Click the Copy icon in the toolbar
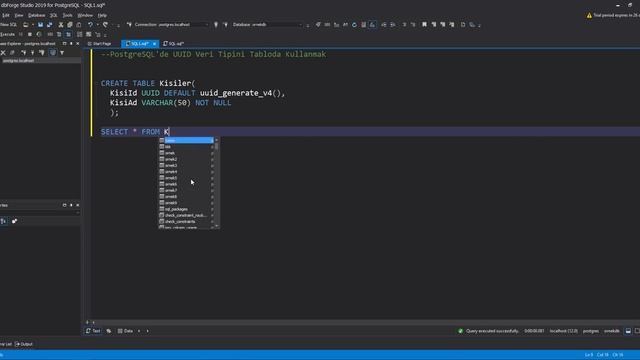 point(70,24)
